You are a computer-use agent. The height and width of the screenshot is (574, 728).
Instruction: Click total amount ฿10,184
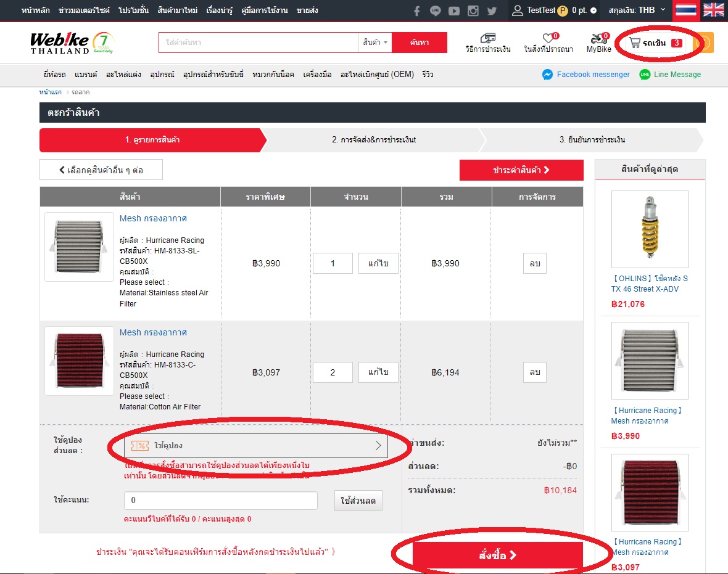click(560, 490)
